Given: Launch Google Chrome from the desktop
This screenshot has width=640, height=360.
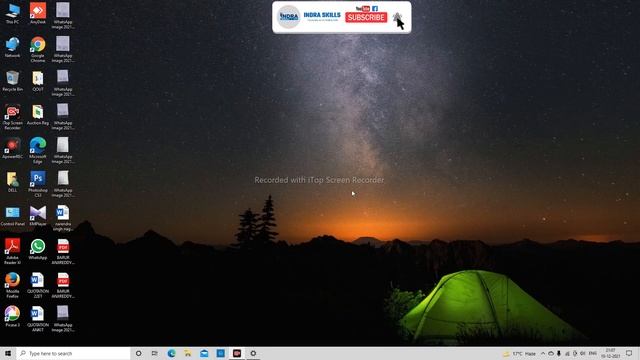Looking at the screenshot, I should [x=38, y=49].
